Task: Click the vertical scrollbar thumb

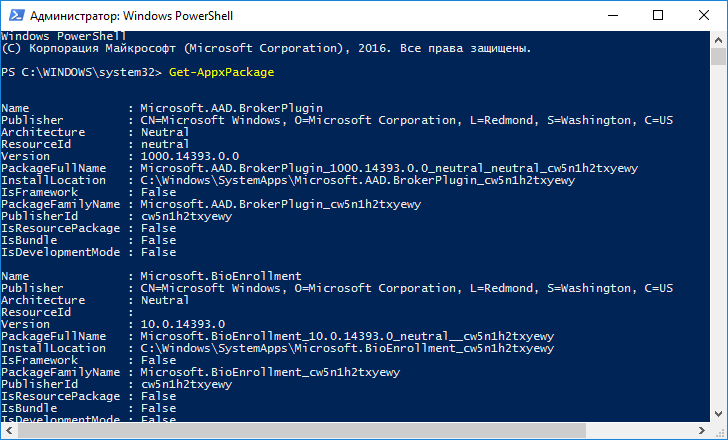Action: pos(718,55)
